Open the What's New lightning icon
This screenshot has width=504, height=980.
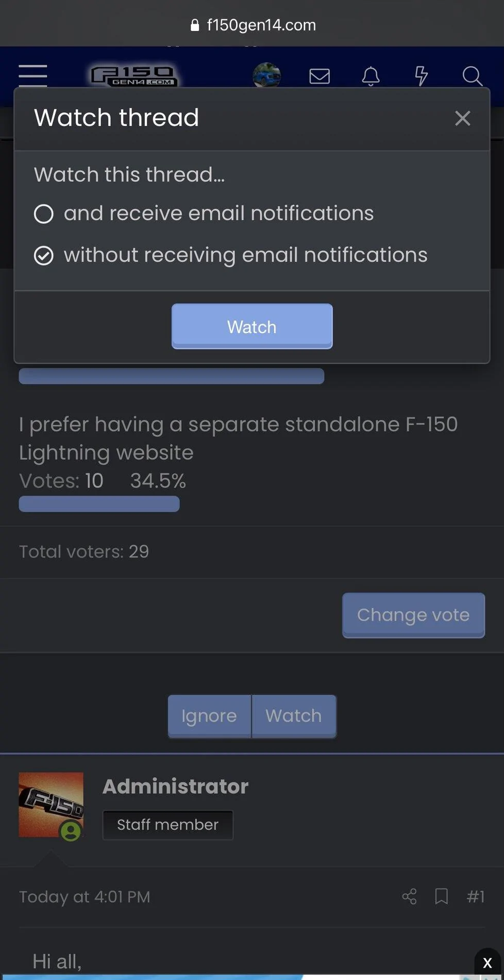(422, 76)
